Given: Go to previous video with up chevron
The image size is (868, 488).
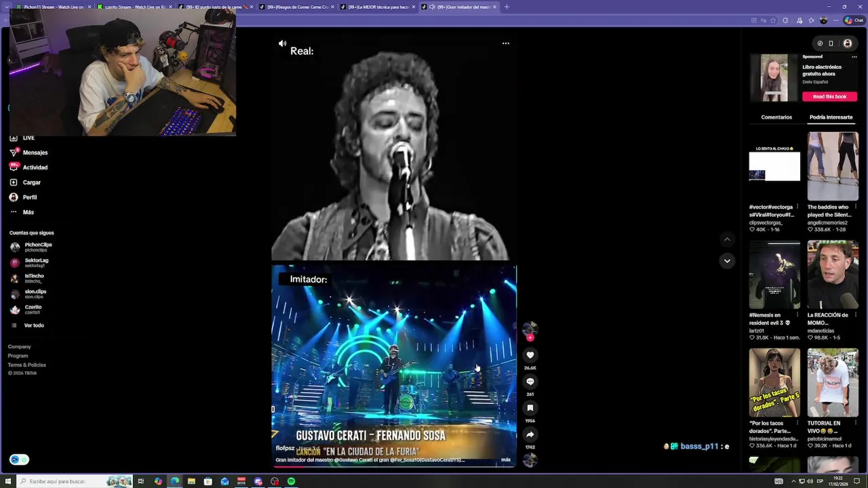Looking at the screenshot, I should (727, 239).
